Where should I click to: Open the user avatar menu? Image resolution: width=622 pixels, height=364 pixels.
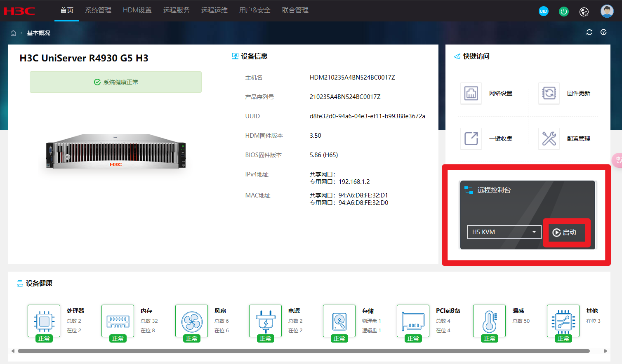(x=607, y=11)
